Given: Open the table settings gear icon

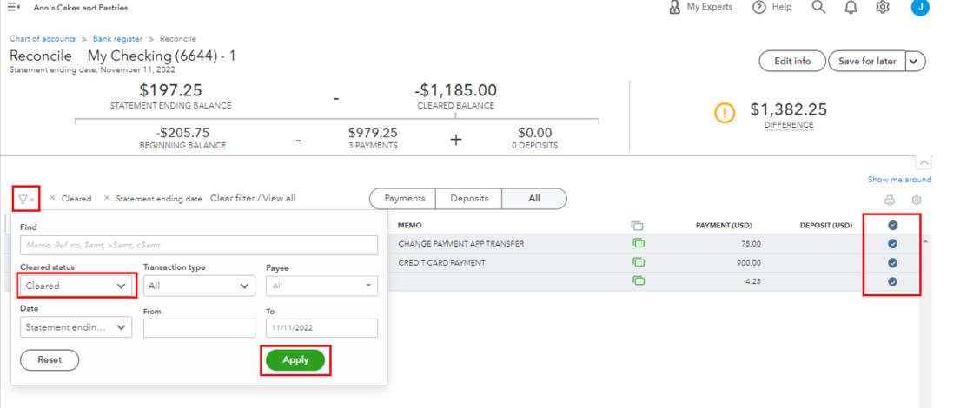Looking at the screenshot, I should [916, 201].
